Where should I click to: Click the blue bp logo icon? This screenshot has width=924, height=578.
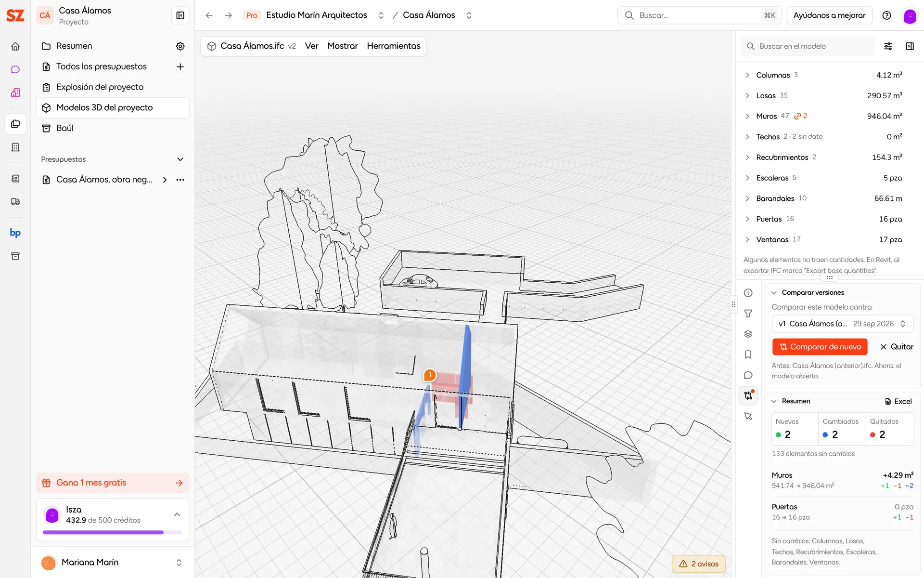tap(15, 233)
